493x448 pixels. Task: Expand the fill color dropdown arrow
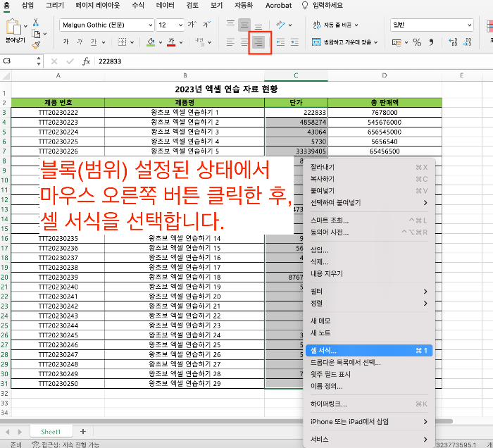[x=161, y=42]
